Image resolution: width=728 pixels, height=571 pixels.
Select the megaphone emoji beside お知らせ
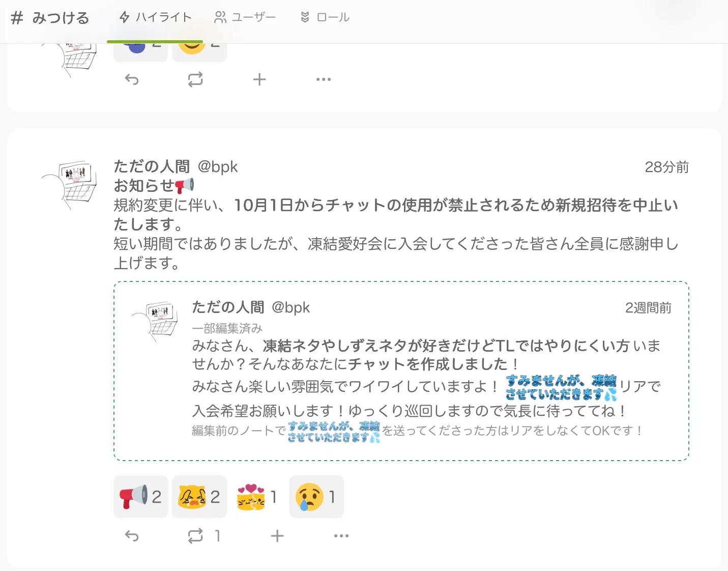click(x=185, y=186)
